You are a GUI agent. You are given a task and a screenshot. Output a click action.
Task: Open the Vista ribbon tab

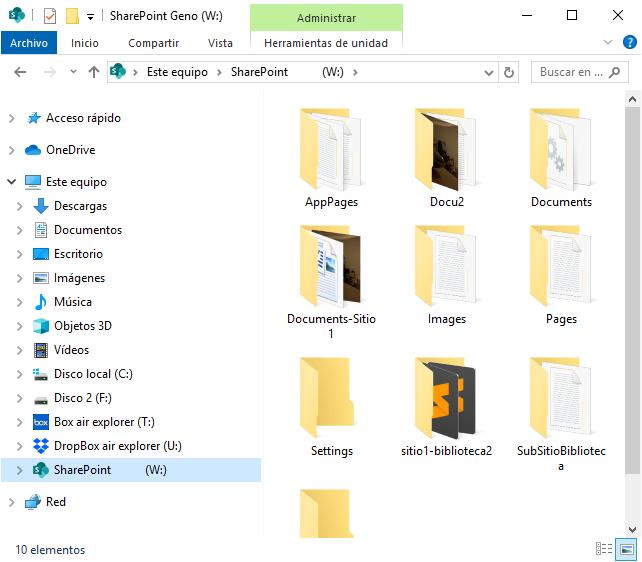[220, 43]
